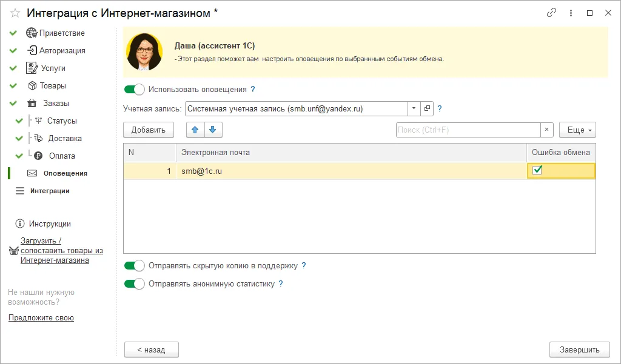Viewport: 621px width, 364px height.
Task: Click the star favorite icon in title
Action: coord(15,13)
